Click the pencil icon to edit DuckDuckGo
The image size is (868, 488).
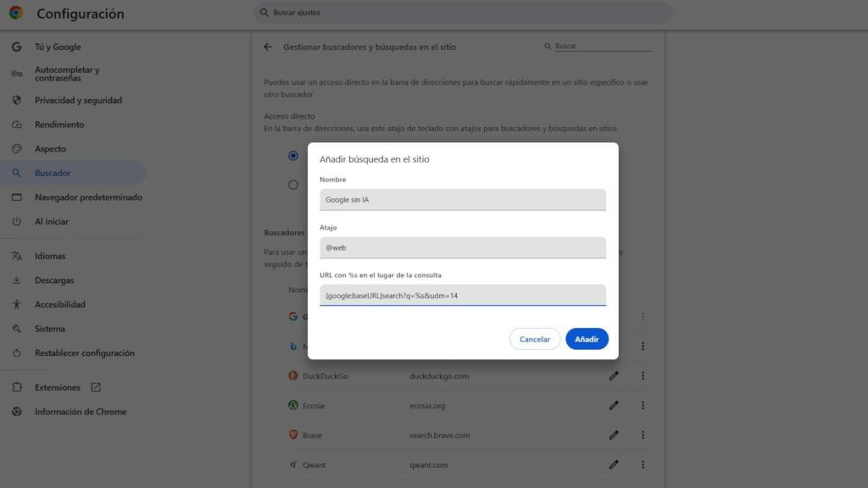tap(613, 375)
